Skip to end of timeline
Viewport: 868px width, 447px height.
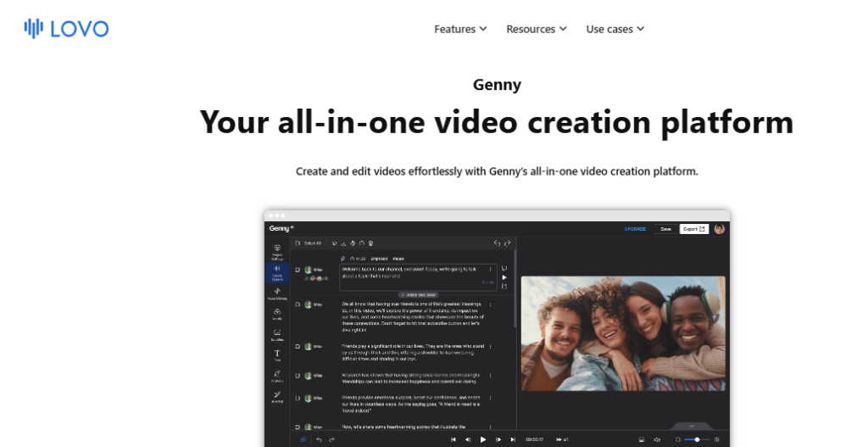coord(513,439)
